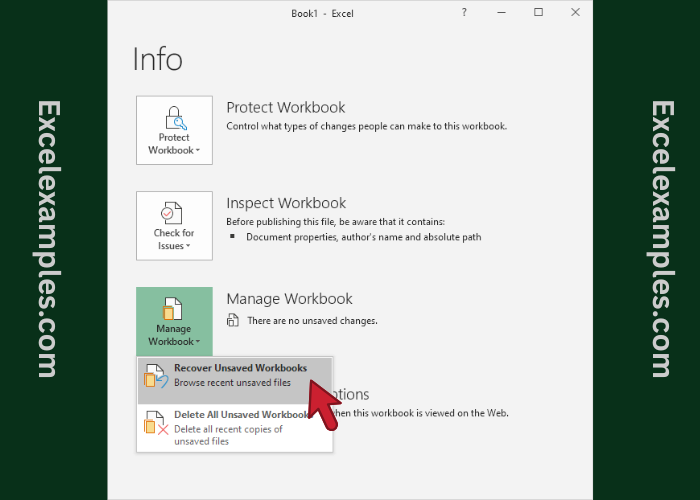Click the Recover Unsaved Workbooks icon

tap(154, 376)
